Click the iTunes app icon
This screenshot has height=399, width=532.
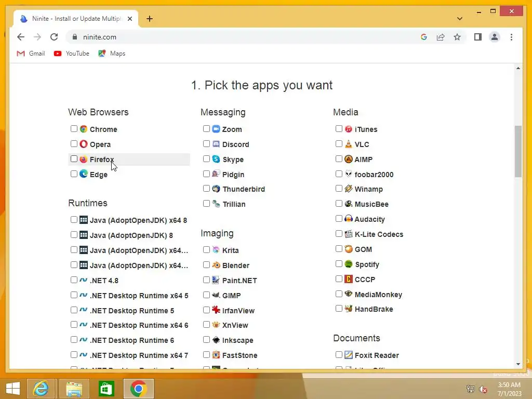[349, 129]
